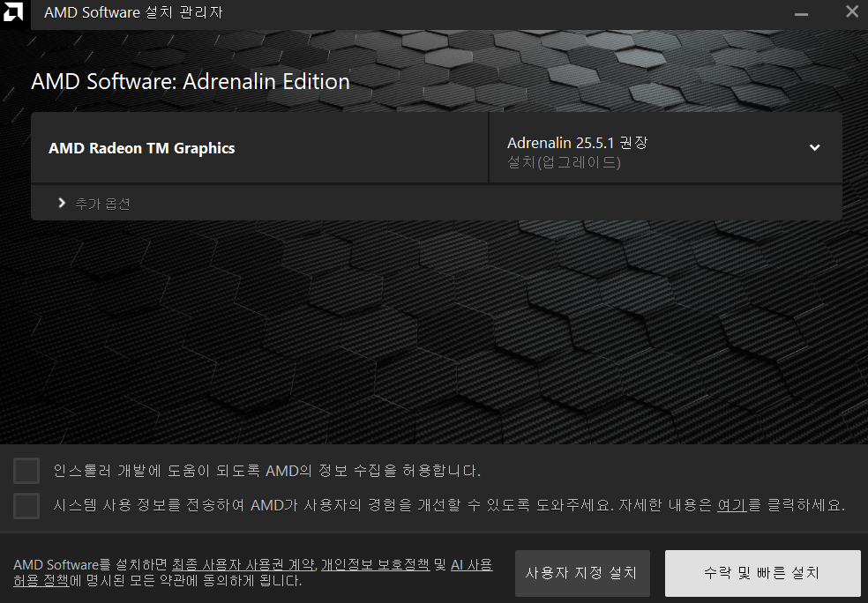
Task: Click the arrow icon next to 추가 옵션
Action: 61,202
